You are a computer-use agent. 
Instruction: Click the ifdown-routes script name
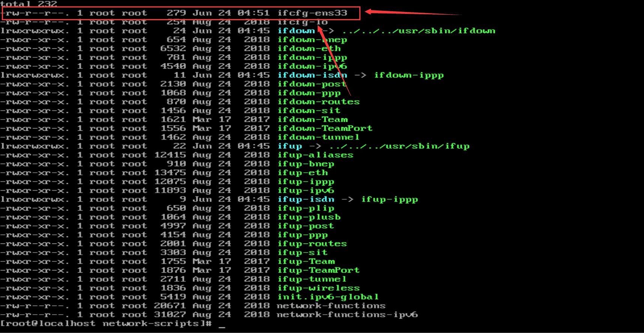click(318, 102)
